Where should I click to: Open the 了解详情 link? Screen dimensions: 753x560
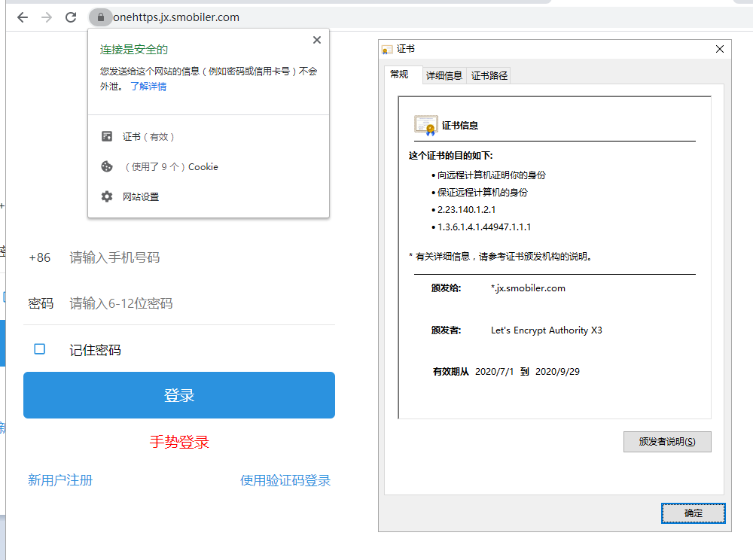coord(148,87)
